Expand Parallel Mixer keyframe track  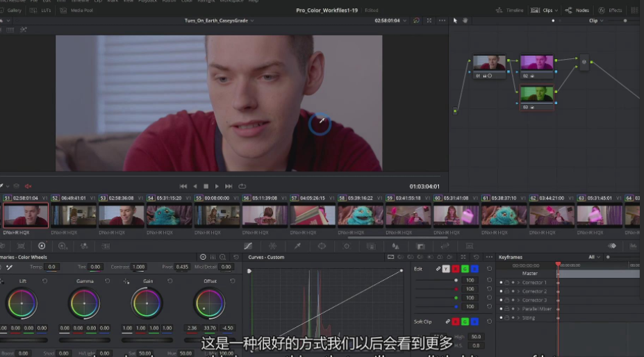pyautogui.click(x=518, y=309)
